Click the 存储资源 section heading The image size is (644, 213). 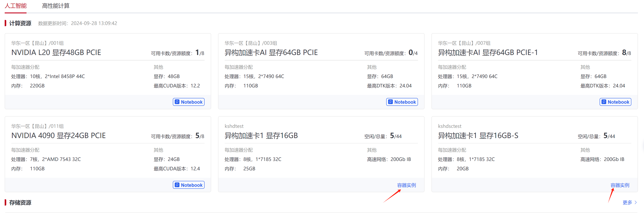pyautogui.click(x=20, y=202)
